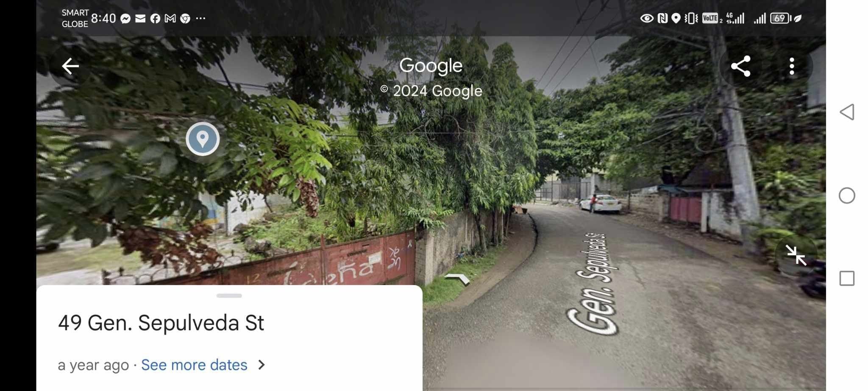Move forward using the road chevron arrow

(457, 279)
